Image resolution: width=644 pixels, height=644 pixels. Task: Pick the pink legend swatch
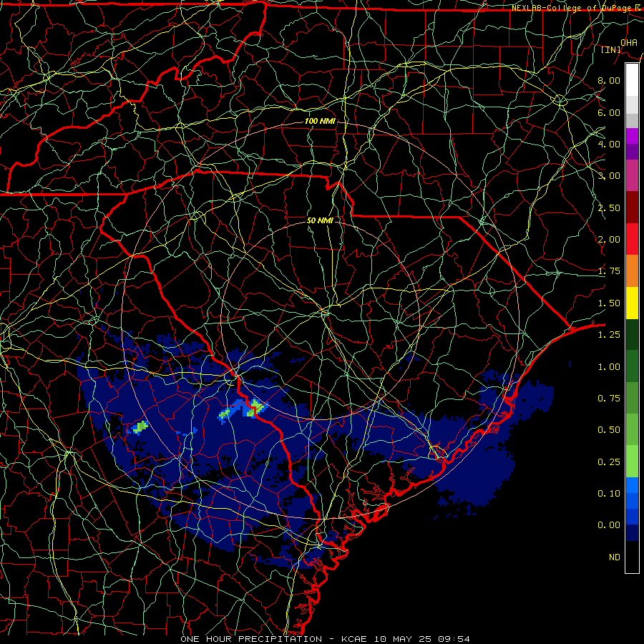click(632, 176)
